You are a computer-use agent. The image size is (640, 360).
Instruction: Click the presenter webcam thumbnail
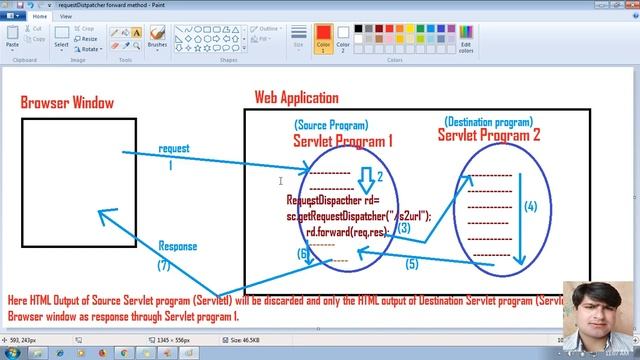598,316
